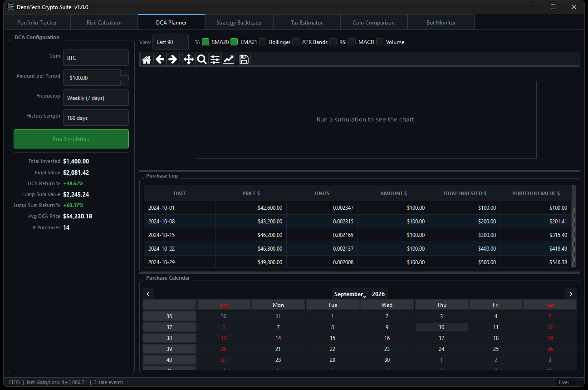
Task: Click the Wed weekday header
Action: (x=387, y=305)
